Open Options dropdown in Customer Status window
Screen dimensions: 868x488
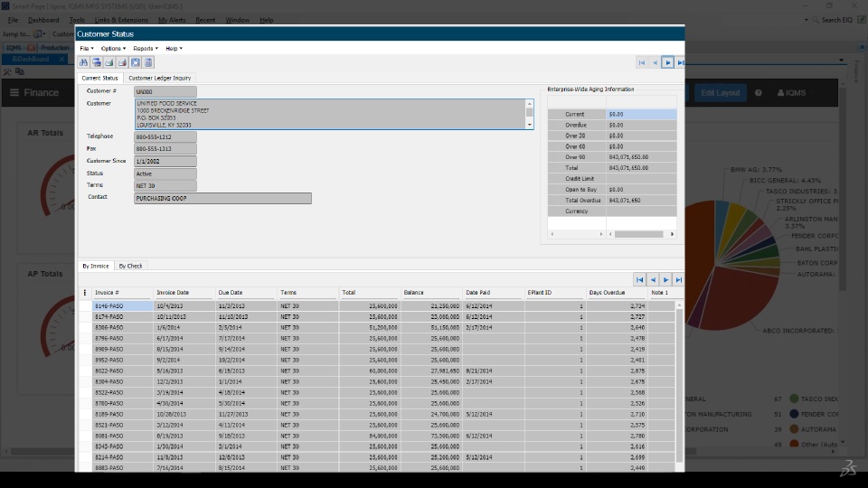point(113,49)
